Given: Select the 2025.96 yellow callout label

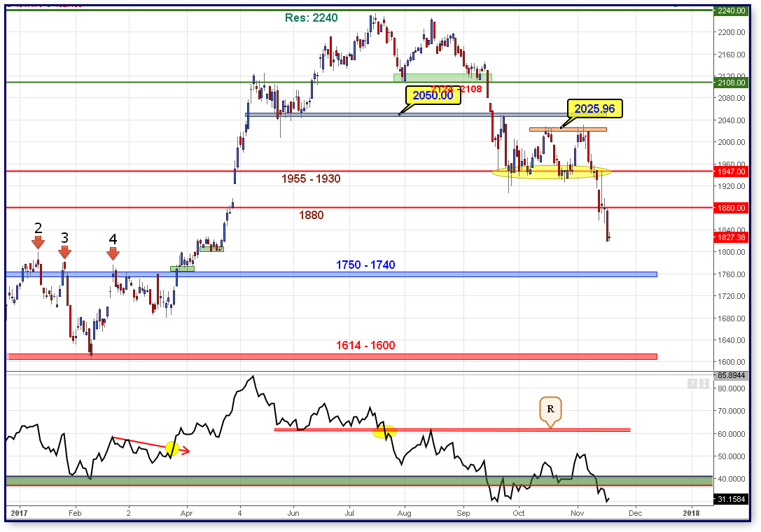Looking at the screenshot, I should click(594, 109).
